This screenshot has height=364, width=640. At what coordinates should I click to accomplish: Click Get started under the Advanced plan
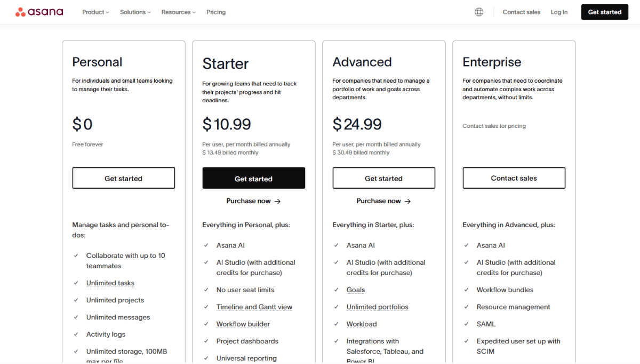click(x=383, y=177)
